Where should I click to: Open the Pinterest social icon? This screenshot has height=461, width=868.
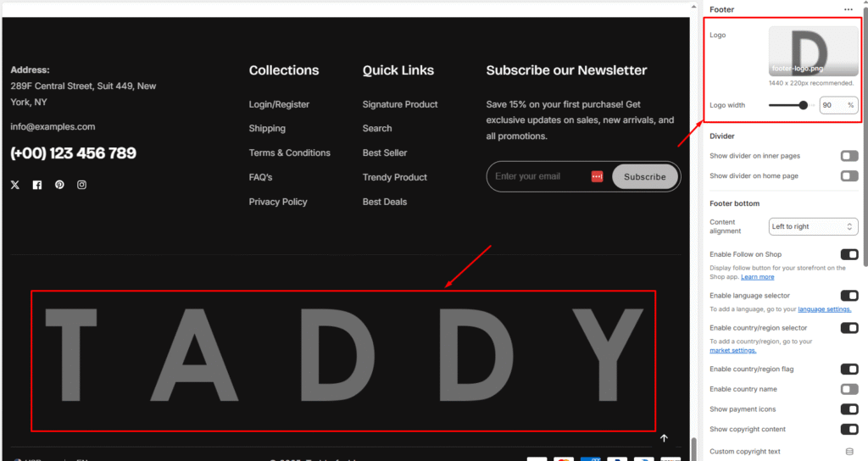[59, 185]
